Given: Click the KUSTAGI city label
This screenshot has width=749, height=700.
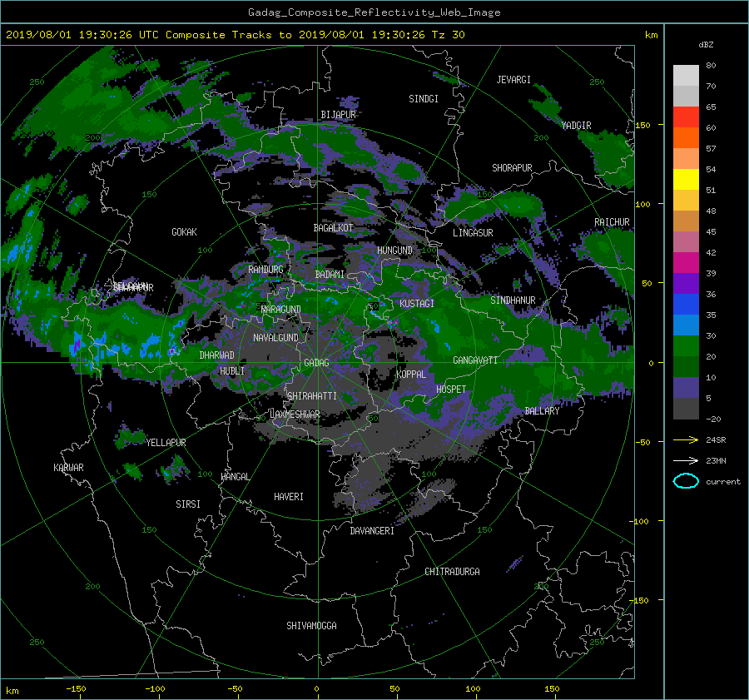Looking at the screenshot, I should [x=417, y=304].
